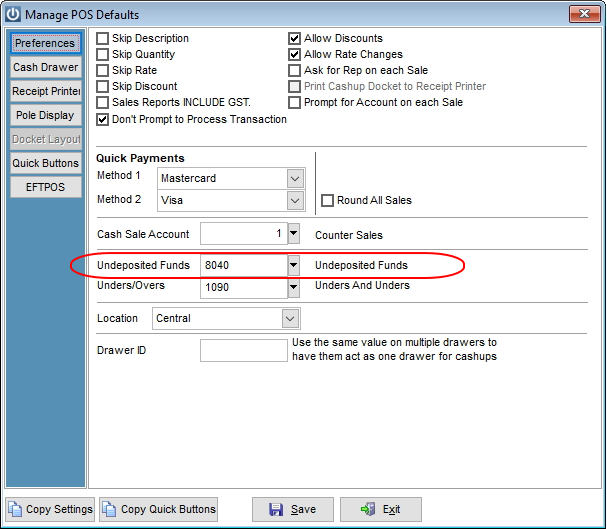Toggle the Skip Discount checkbox
This screenshot has width=607, height=529.
[x=102, y=86]
